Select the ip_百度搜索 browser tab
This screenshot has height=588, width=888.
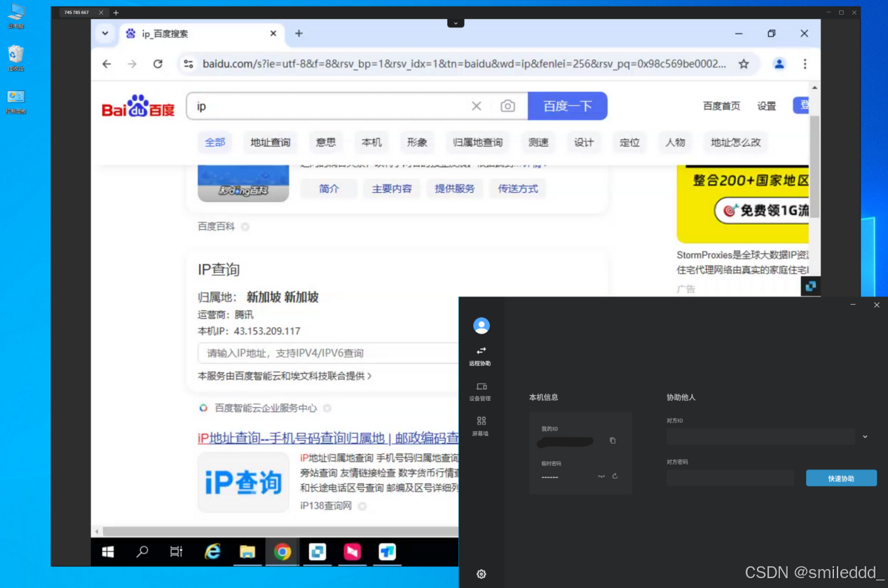point(200,34)
